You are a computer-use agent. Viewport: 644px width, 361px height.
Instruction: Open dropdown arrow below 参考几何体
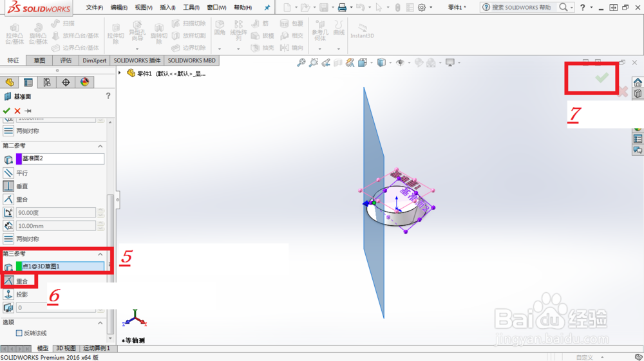[320, 49]
